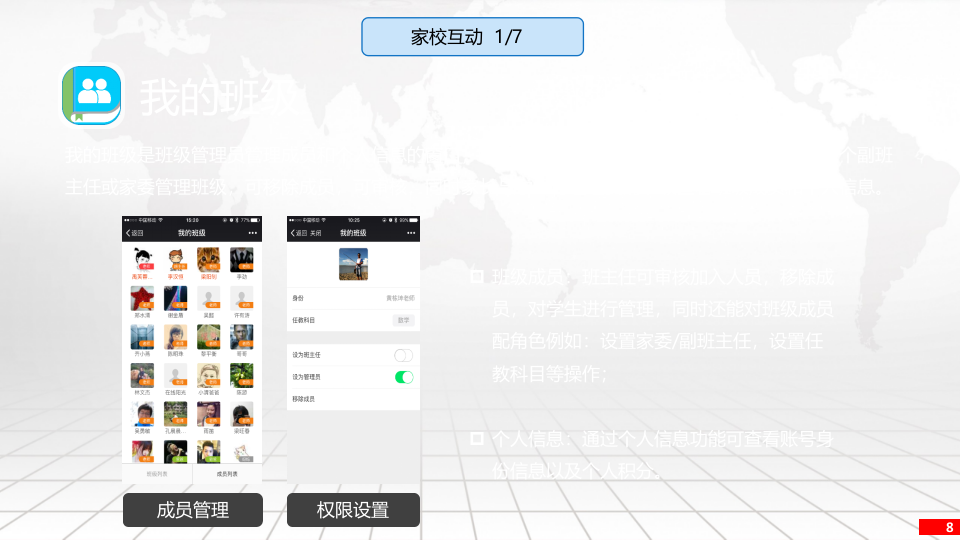Toggle 设为管理员 switch off
Screen dimensions: 960x540
click(x=403, y=377)
